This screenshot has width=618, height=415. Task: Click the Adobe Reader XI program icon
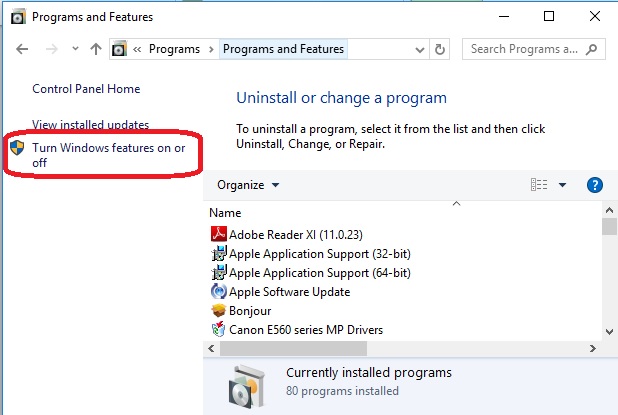click(x=220, y=234)
